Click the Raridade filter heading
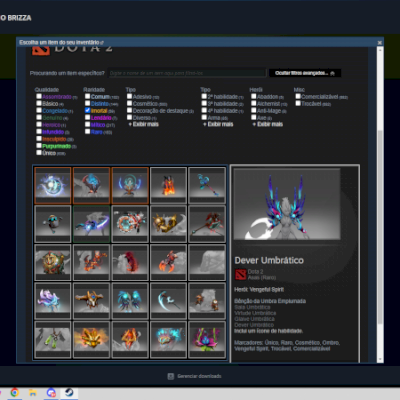The image size is (400, 400). pos(94,90)
